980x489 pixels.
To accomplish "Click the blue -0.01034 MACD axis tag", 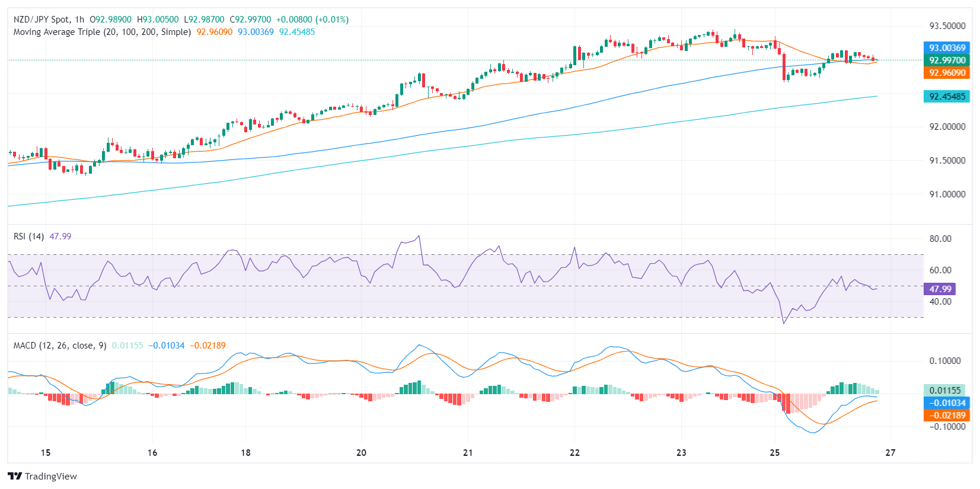I will (x=947, y=402).
